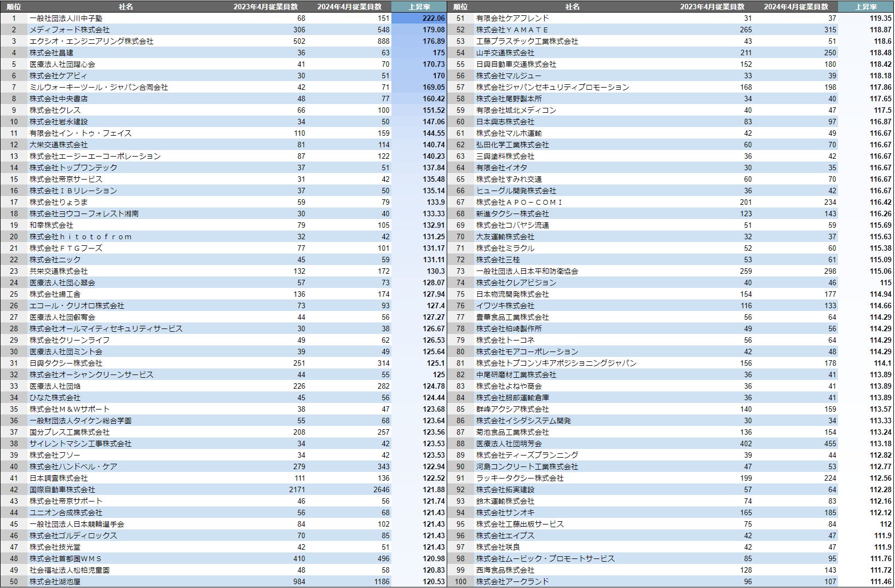Click the エクシオ・エンジニアリング株式会社 cell

click(x=91, y=41)
